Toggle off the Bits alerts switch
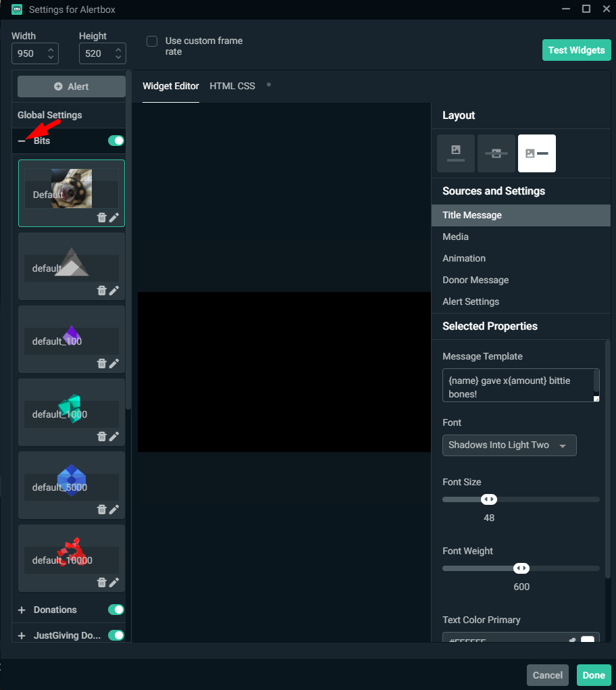This screenshot has width=616, height=690. coord(116,141)
